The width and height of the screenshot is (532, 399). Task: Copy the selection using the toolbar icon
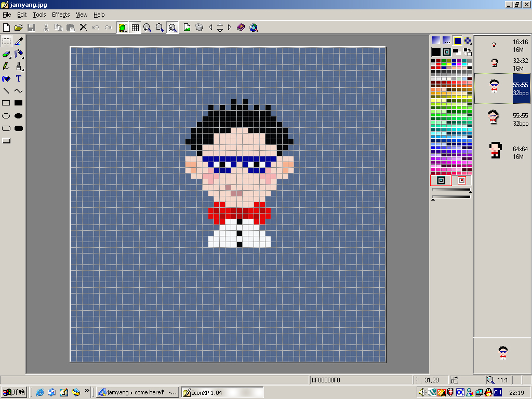[x=58, y=28]
